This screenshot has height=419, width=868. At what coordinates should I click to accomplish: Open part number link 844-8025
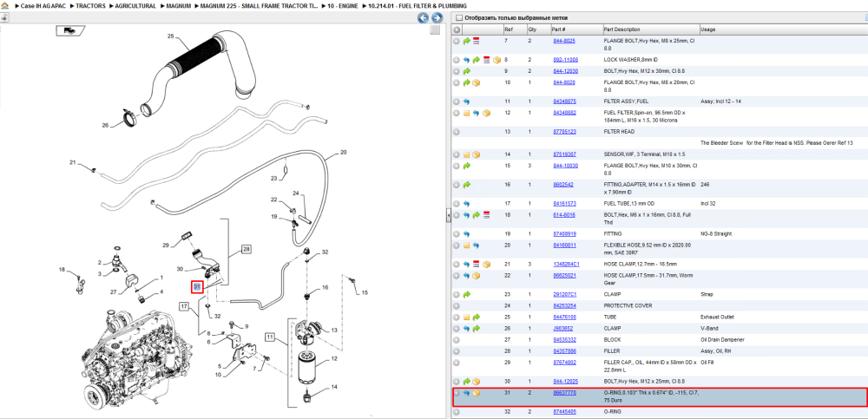coord(564,41)
